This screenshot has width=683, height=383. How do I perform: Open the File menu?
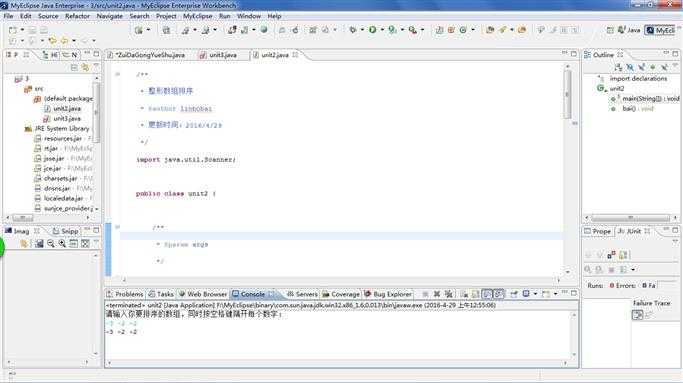[8, 16]
